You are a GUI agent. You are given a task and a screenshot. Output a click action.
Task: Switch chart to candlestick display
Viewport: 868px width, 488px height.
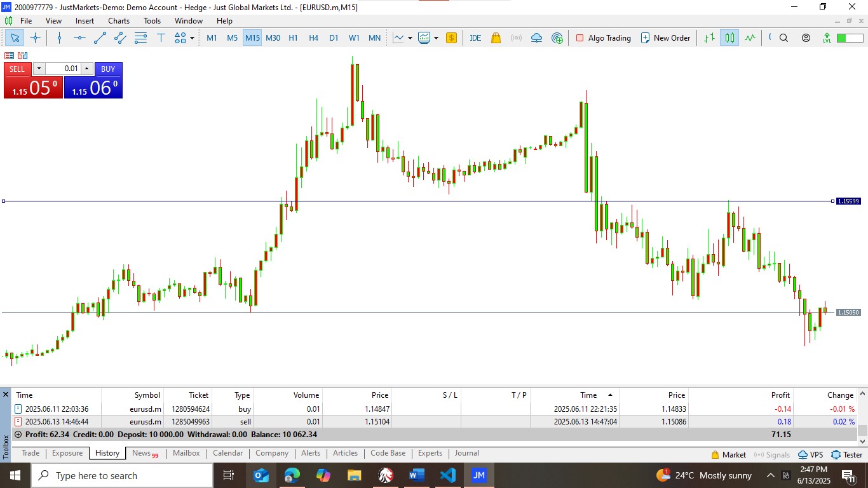[729, 38]
